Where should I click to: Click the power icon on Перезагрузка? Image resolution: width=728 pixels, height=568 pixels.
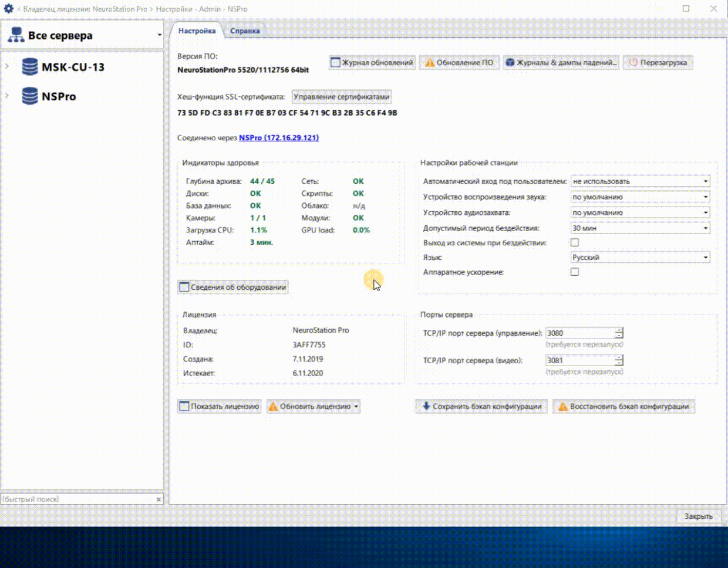tap(633, 62)
